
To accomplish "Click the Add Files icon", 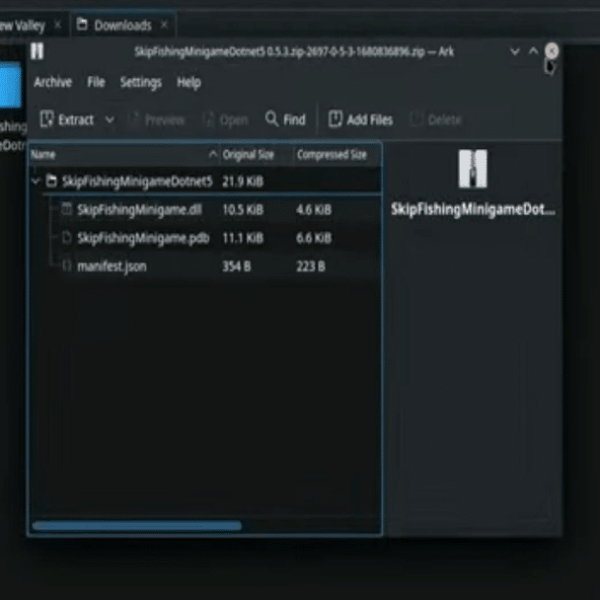I will (335, 119).
